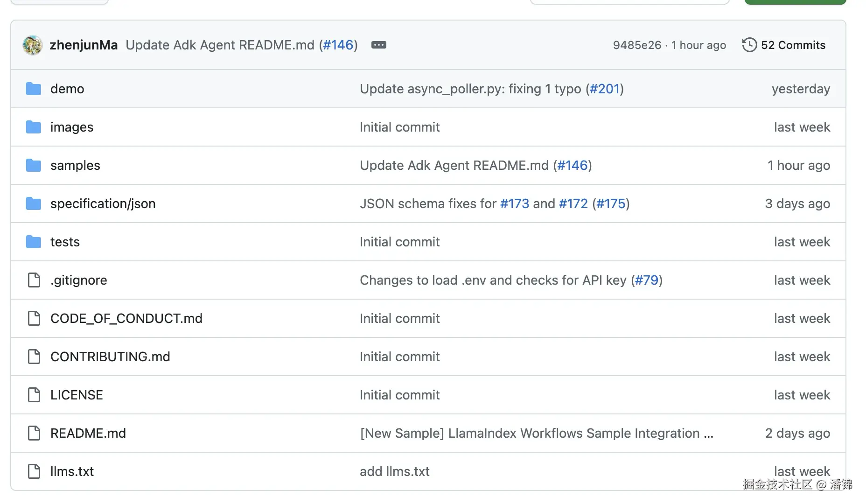Click the README.md file icon
Viewport: 866px width, 504px height.
(x=34, y=433)
